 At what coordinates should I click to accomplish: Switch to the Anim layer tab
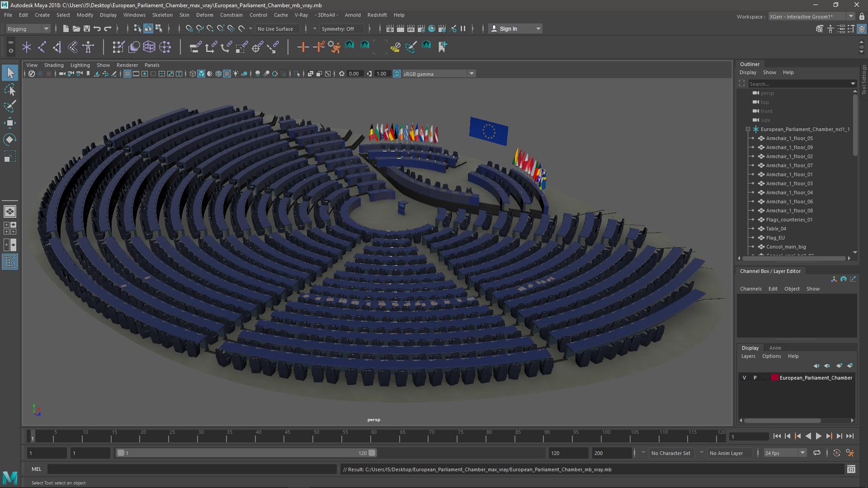[775, 348]
